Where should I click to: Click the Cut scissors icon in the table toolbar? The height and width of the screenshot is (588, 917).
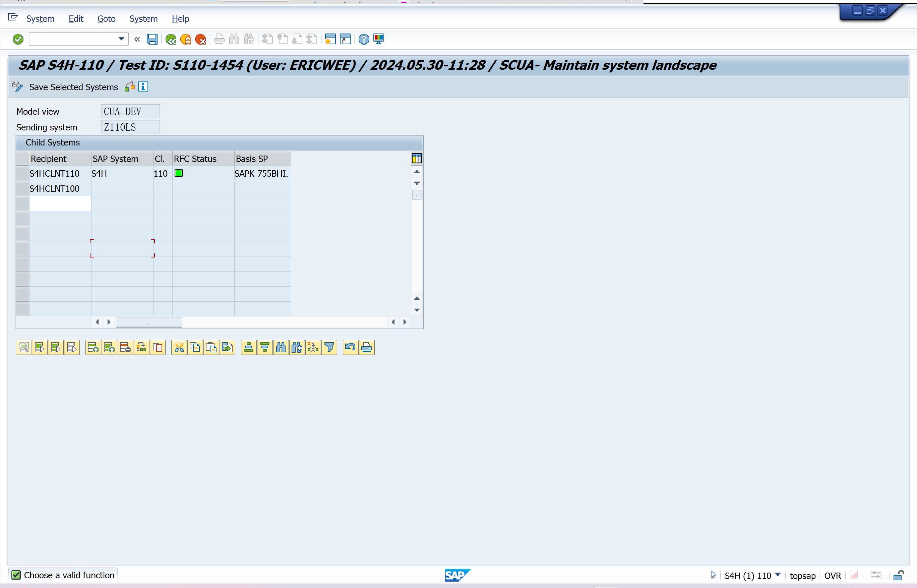point(179,347)
